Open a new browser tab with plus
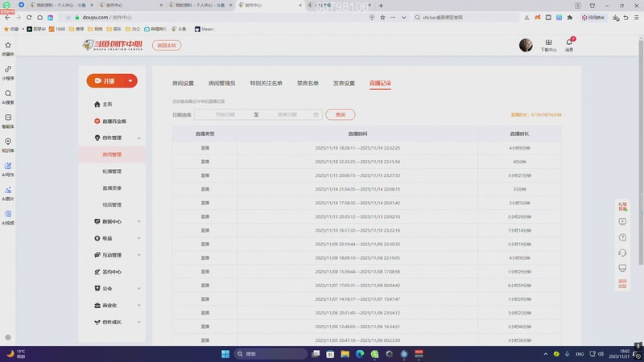Viewport: 644px width, 362px height. click(x=381, y=6)
